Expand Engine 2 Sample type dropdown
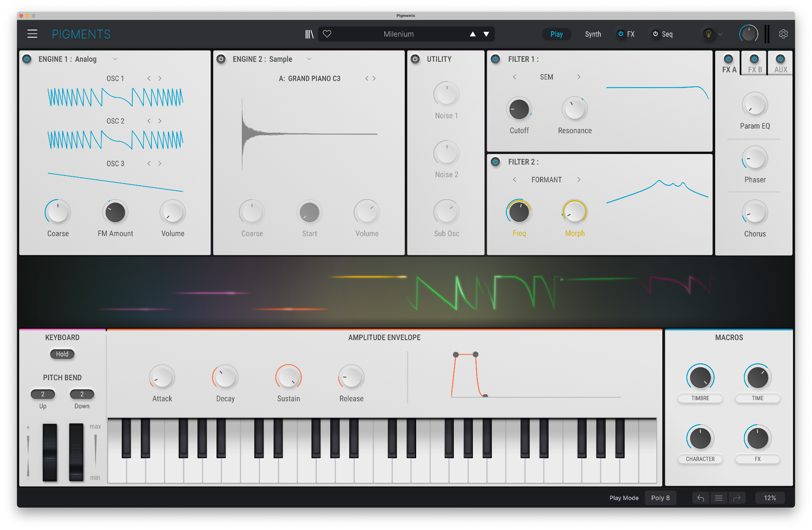The width and height of the screenshot is (812, 530). pos(309,59)
